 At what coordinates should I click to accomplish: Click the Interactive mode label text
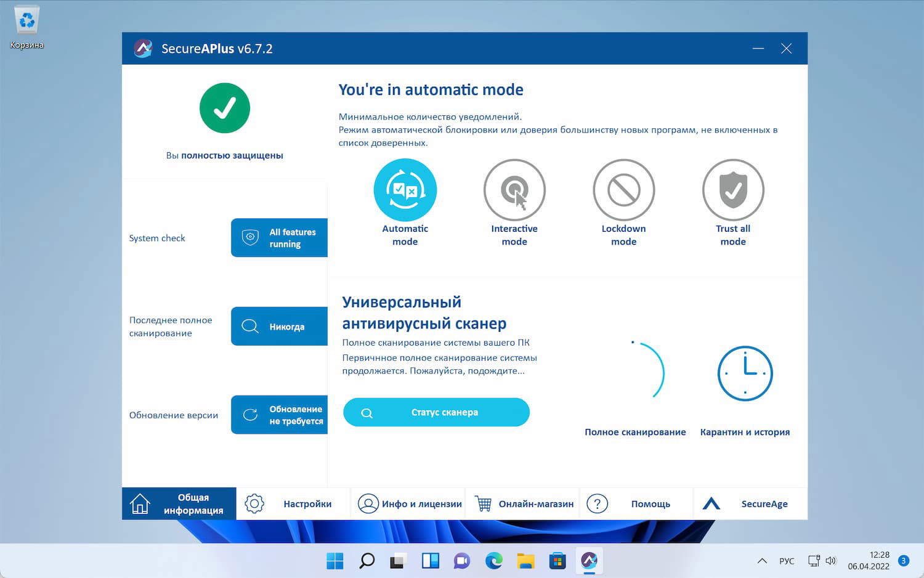pyautogui.click(x=514, y=235)
